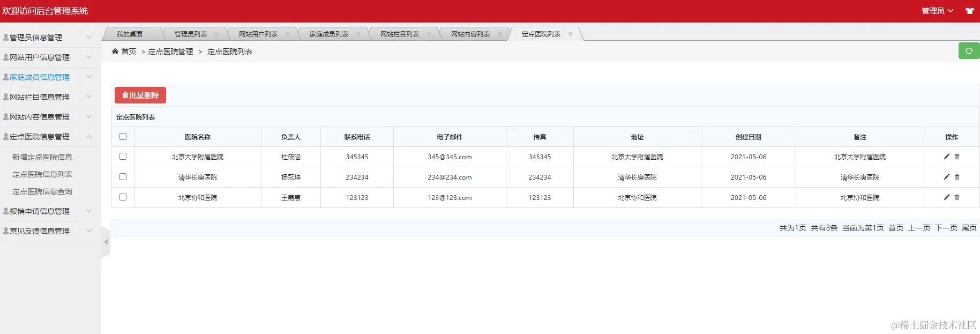Click the 欢迎访问后台管理系统 header title
Screen dimensions: 980x334
45,11
